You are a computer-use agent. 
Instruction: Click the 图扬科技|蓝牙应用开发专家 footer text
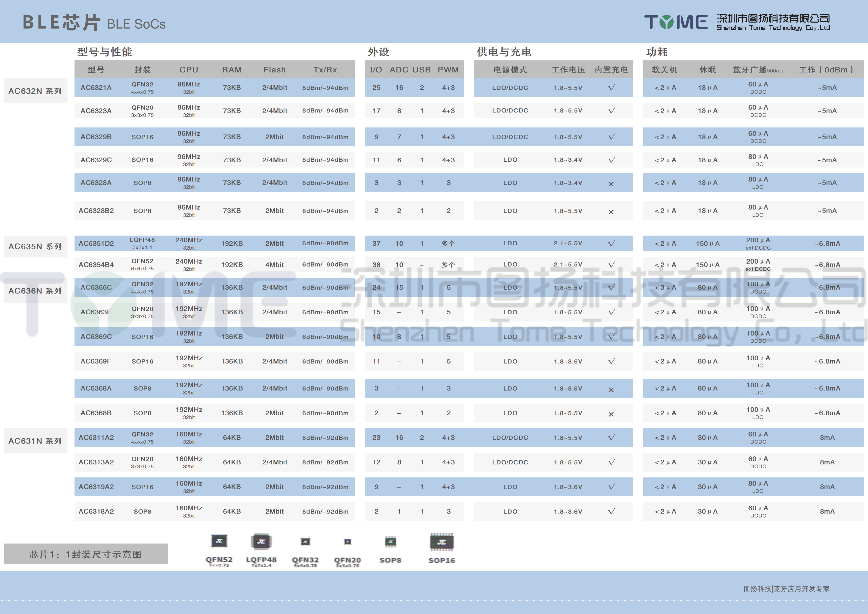[786, 589]
